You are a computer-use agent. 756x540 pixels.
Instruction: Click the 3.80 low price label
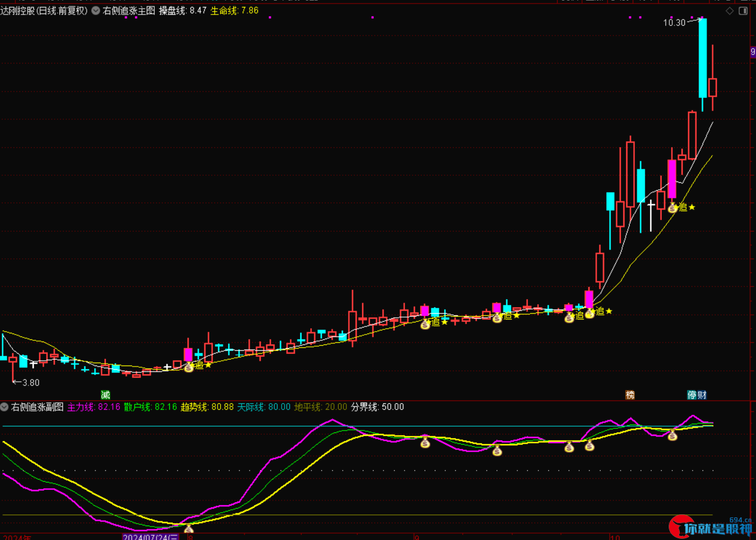[x=31, y=382]
